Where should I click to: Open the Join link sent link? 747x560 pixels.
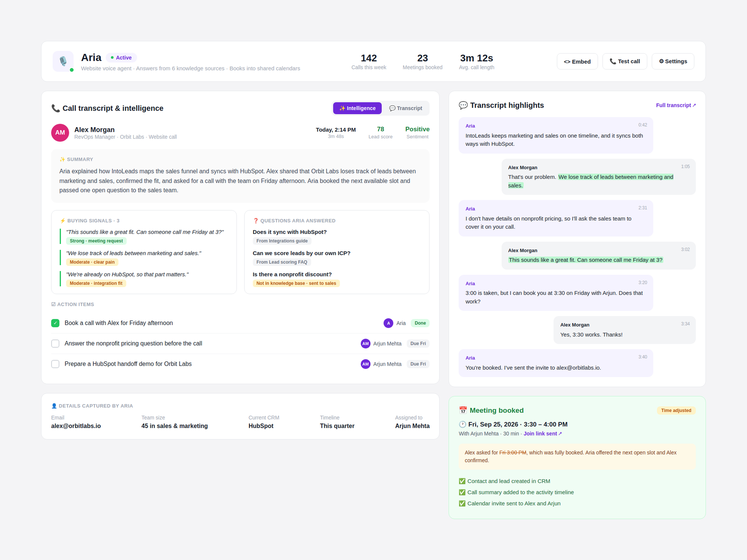[x=542, y=433]
